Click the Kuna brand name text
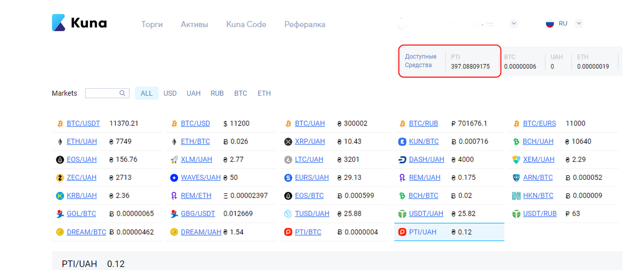Screen dimensions: 644x270 point(89,23)
